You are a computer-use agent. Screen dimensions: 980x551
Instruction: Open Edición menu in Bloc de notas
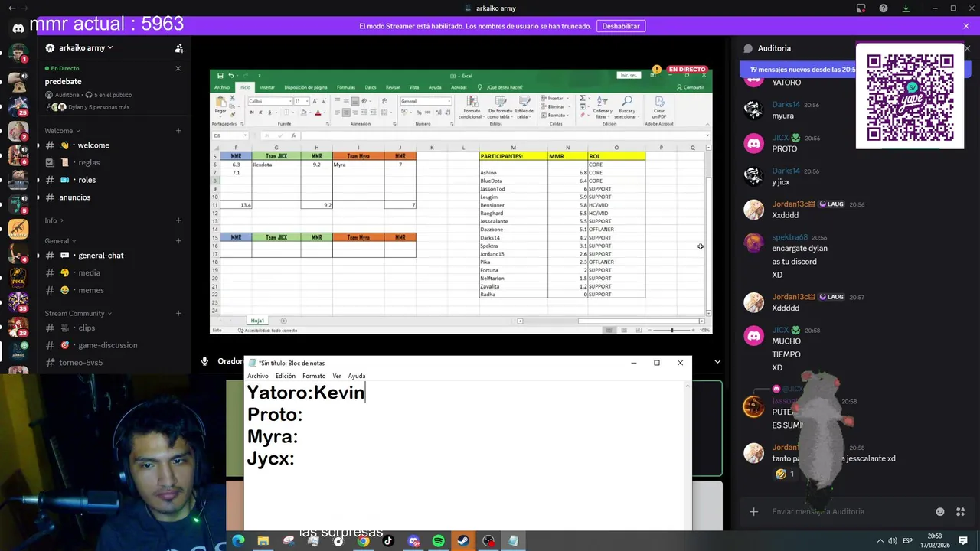pos(286,376)
